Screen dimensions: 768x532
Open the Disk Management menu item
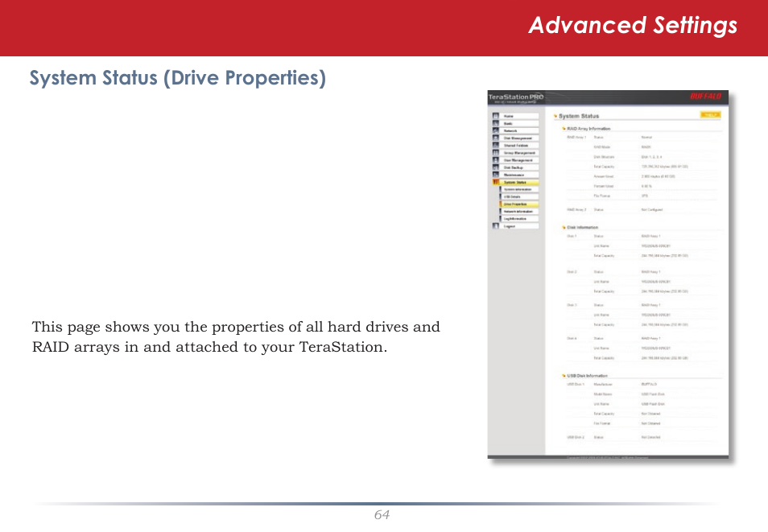pyautogui.click(x=519, y=138)
